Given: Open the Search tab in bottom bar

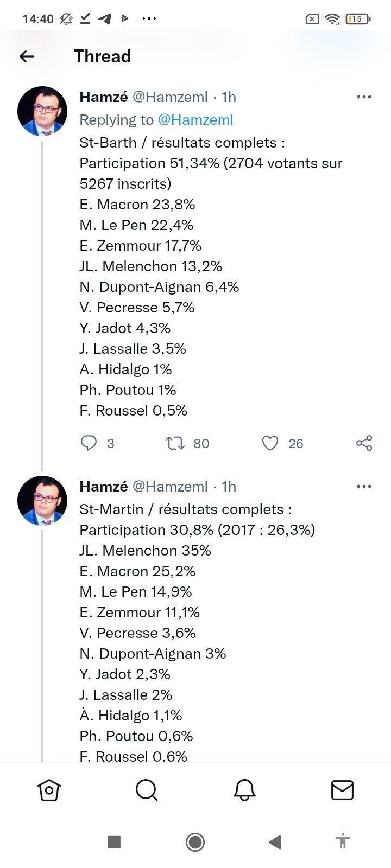Looking at the screenshot, I should [x=147, y=790].
